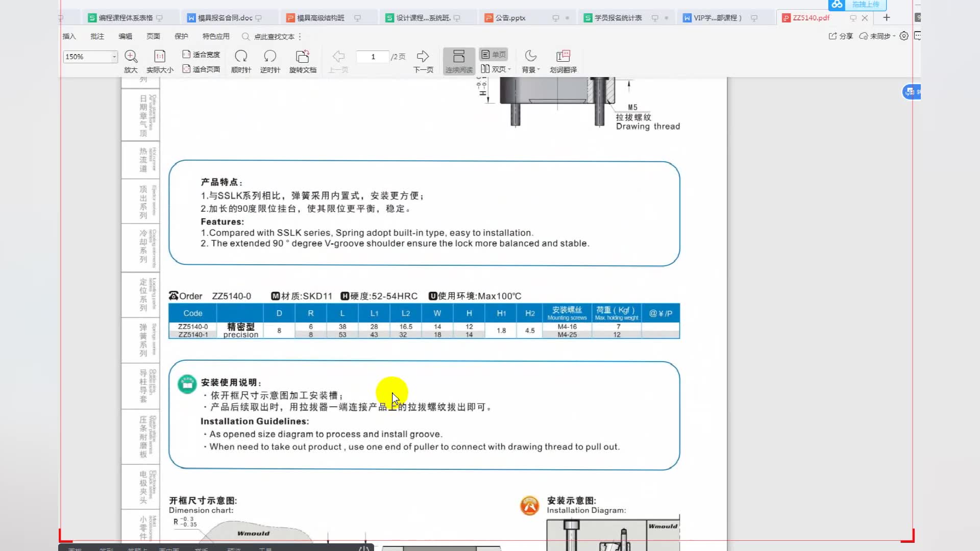
Task: Click the rotate document icon
Action: [x=303, y=57]
